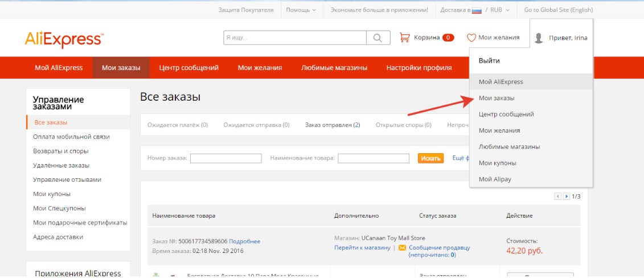The image size is (644, 278).
Task: Click the heart icon for Мои желания
Action: click(x=471, y=38)
